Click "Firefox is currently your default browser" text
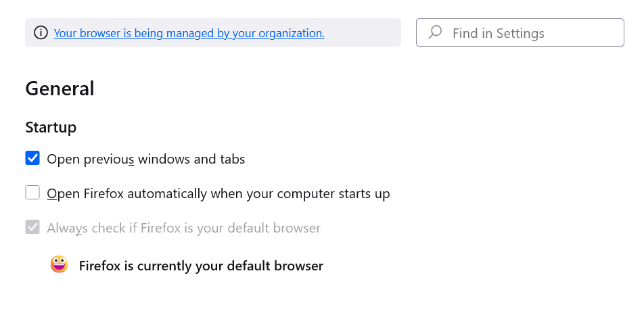The image size is (644, 315). [x=201, y=266]
